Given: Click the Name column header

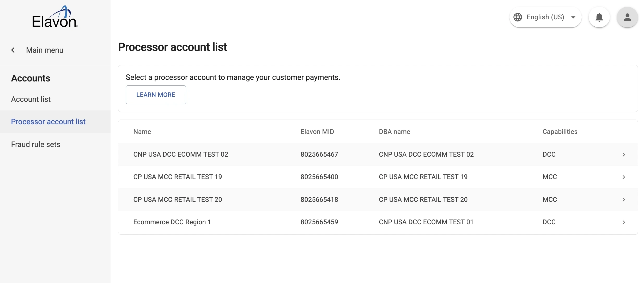Looking at the screenshot, I should tap(142, 132).
